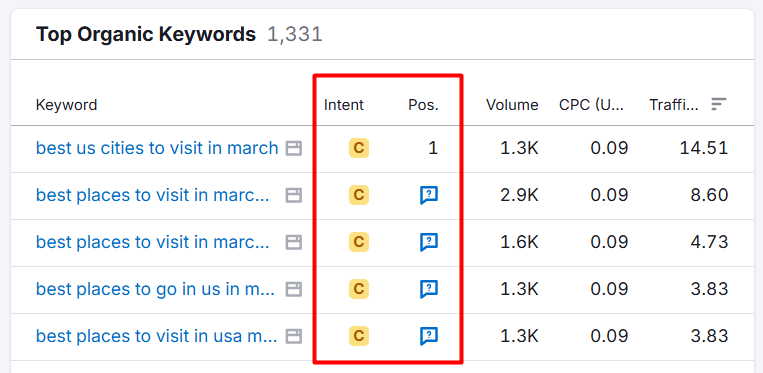The height and width of the screenshot is (373, 763).
Task: Open keyword 'best places to go in us in m...'
Action: 156,289
